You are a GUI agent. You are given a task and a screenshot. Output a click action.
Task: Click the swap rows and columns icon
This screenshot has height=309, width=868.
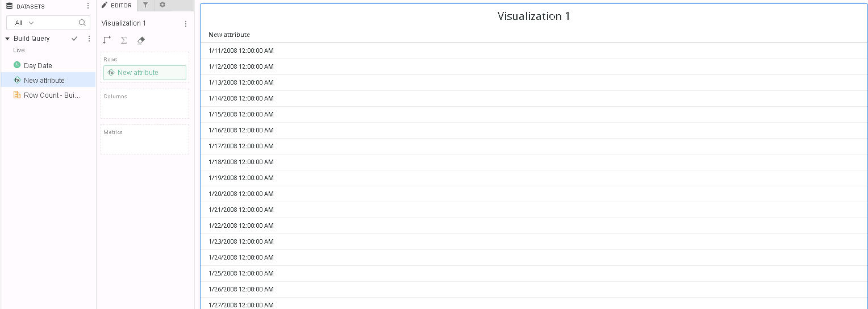pyautogui.click(x=107, y=40)
